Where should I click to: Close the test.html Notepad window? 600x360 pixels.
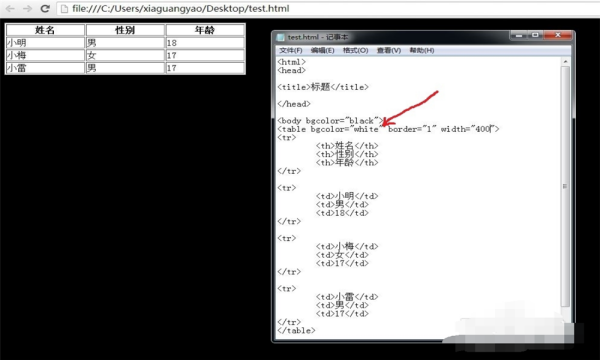pos(558,35)
